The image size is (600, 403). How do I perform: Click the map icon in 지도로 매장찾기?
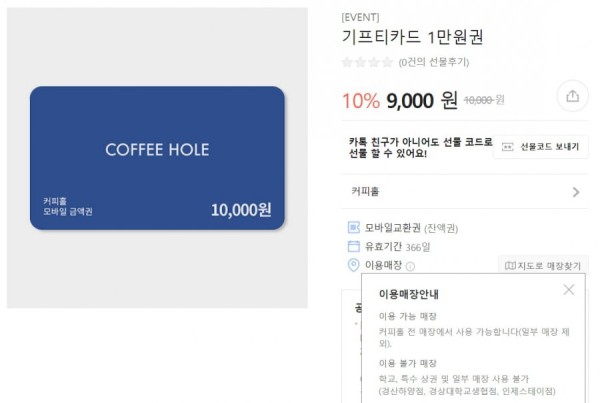click(510, 265)
